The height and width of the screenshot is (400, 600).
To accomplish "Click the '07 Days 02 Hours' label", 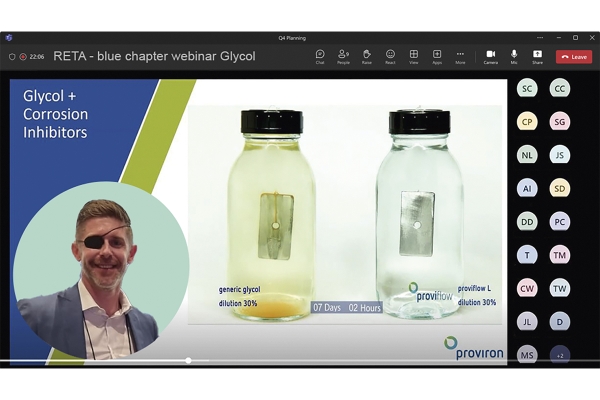I will point(347,307).
